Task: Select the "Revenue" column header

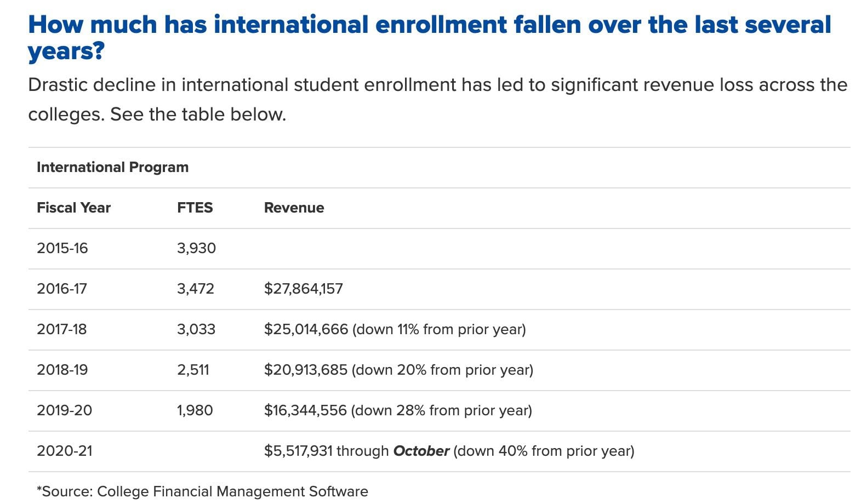Action: coord(294,208)
